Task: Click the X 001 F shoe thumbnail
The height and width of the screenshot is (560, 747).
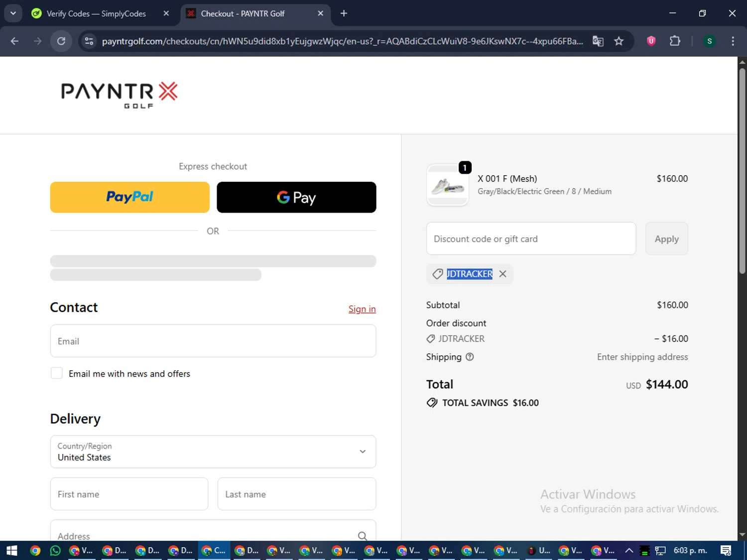Action: [x=448, y=186]
